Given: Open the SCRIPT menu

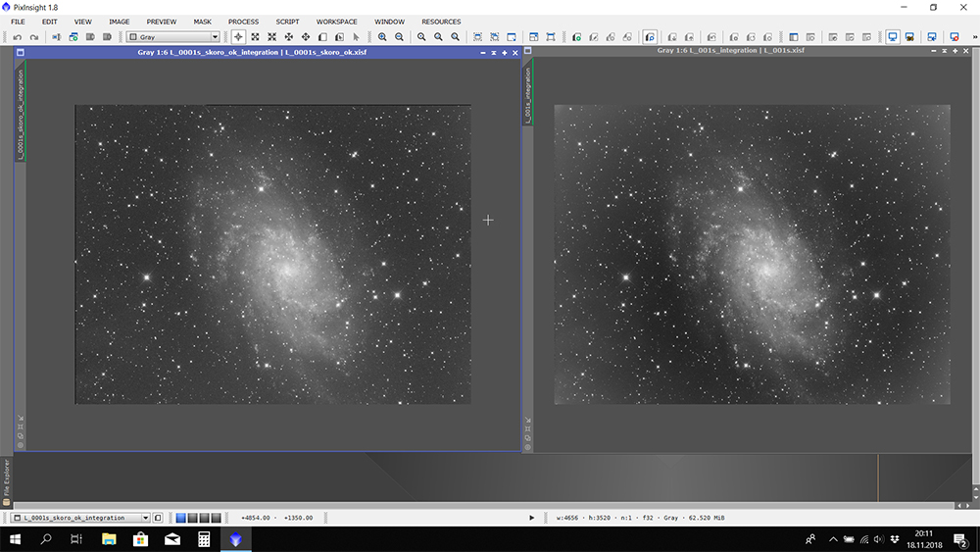Looking at the screenshot, I should click(287, 22).
